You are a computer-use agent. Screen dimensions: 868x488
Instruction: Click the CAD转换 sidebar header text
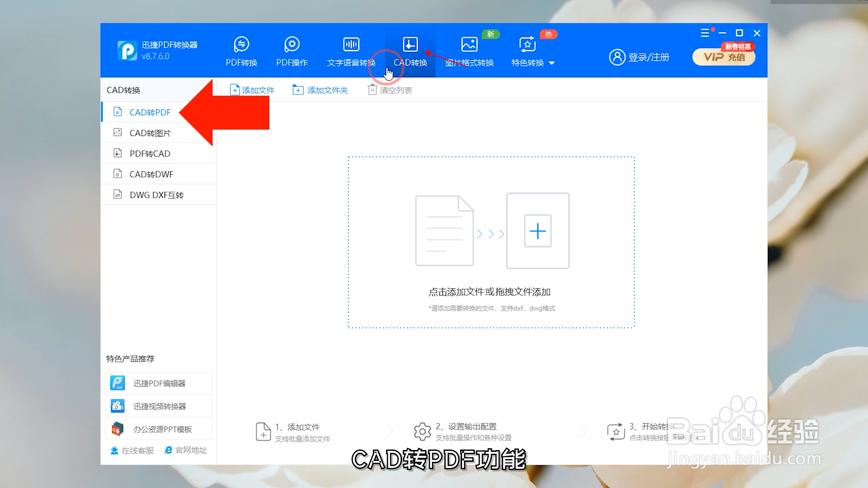pyautogui.click(x=123, y=90)
